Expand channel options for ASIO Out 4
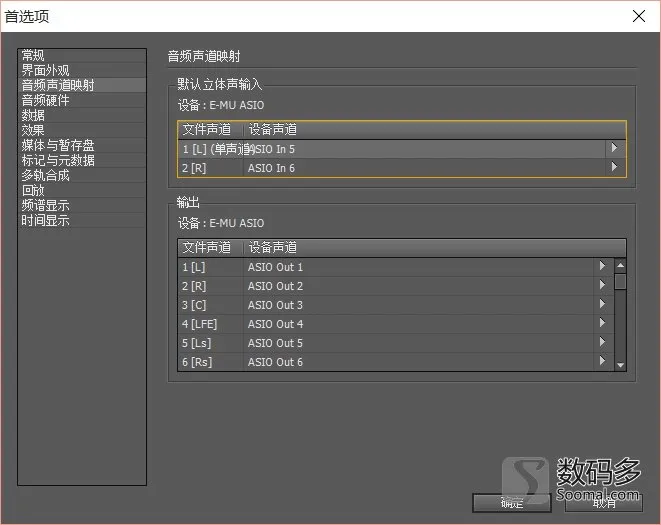The image size is (661, 525). [x=603, y=323]
